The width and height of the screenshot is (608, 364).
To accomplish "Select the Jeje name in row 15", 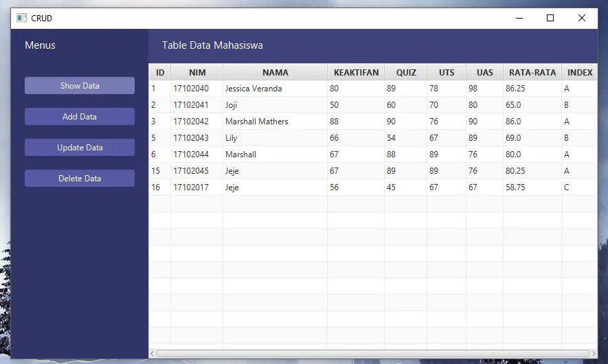I will point(275,171).
